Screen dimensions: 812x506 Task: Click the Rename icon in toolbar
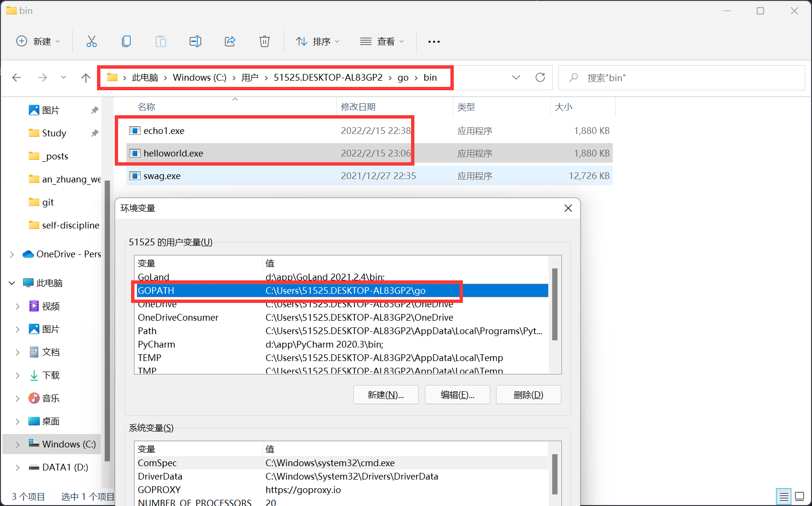[195, 42]
